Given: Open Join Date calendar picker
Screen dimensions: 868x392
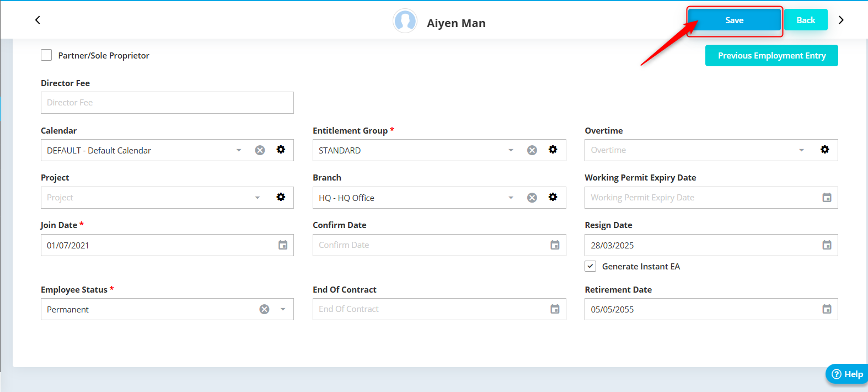Looking at the screenshot, I should point(283,245).
